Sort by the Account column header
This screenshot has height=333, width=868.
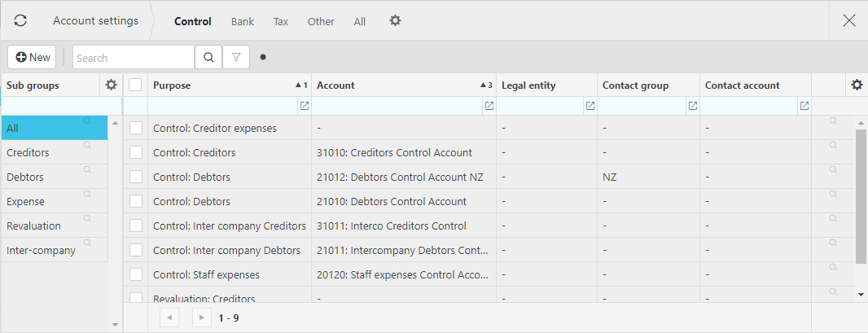[x=404, y=85]
